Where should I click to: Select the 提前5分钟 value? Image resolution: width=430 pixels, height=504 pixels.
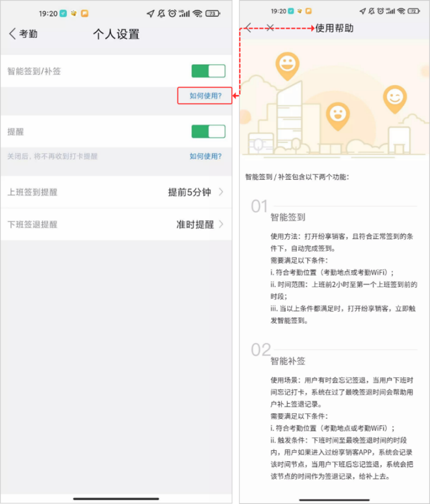pos(189,192)
